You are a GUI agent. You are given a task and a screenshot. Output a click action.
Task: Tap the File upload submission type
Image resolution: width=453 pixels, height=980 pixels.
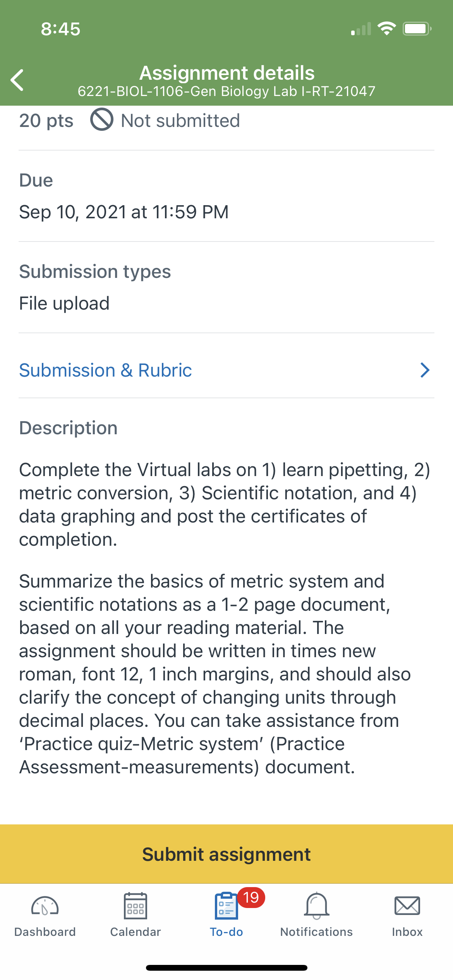tap(64, 303)
